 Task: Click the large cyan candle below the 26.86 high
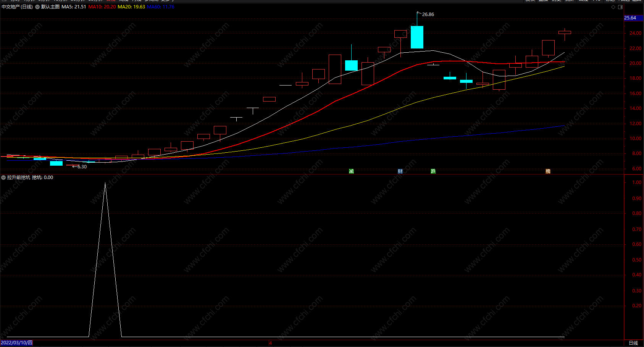coord(417,37)
